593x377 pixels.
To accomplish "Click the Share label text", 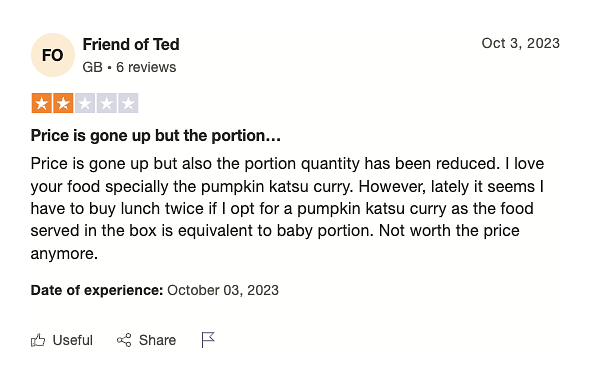I will click(157, 340).
